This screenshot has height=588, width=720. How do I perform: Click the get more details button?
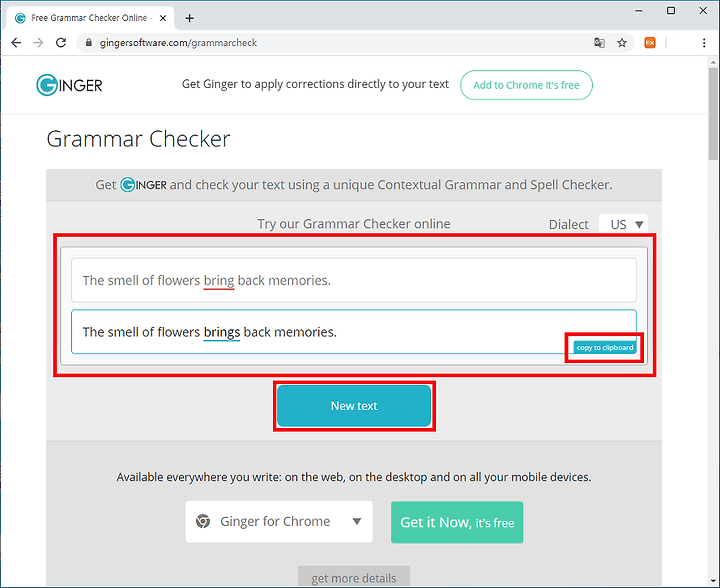click(x=354, y=577)
